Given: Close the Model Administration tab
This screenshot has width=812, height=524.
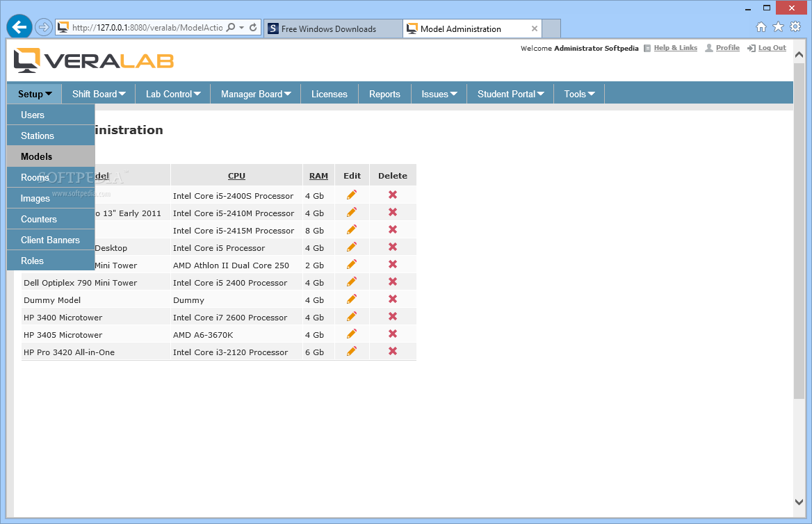Looking at the screenshot, I should [535, 28].
